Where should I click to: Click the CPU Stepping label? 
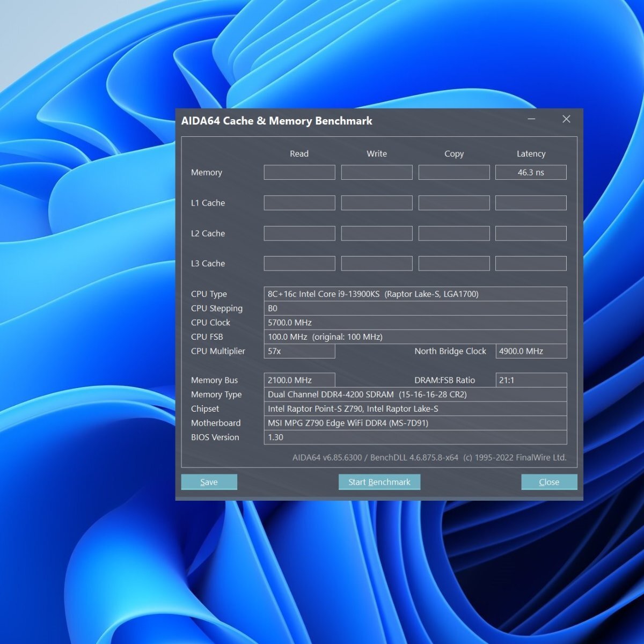[217, 309]
